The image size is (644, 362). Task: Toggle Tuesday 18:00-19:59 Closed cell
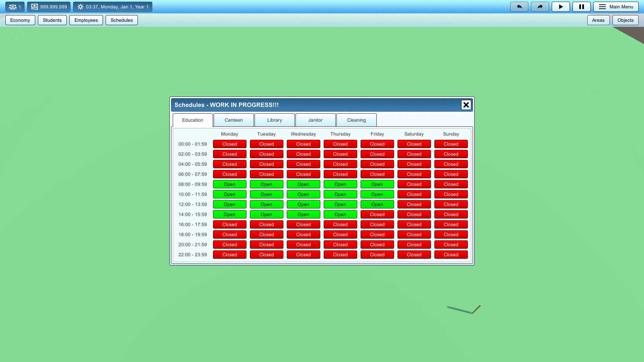(x=266, y=234)
